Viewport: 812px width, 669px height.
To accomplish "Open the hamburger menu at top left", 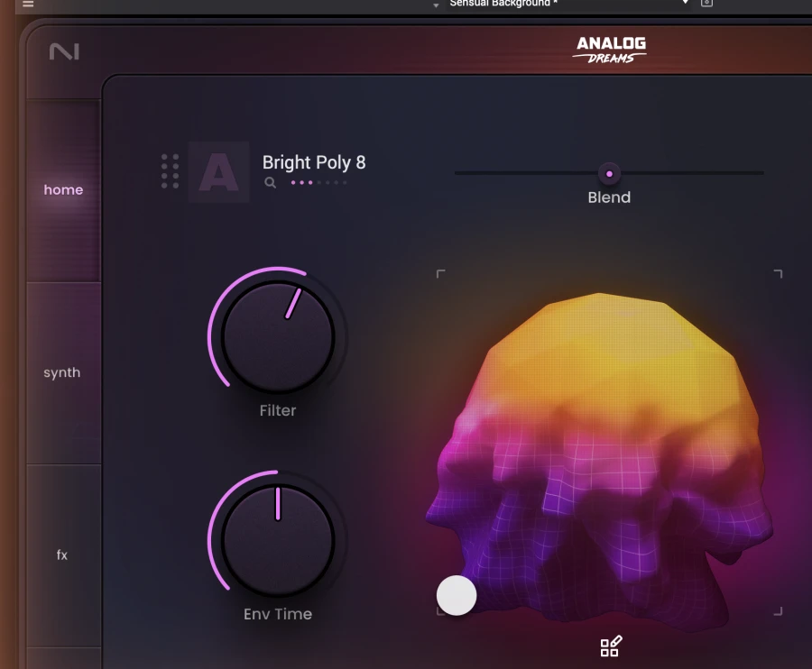I will [x=28, y=3].
